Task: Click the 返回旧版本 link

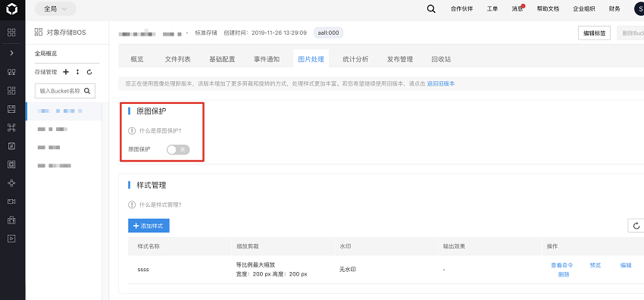Action: coord(441,84)
